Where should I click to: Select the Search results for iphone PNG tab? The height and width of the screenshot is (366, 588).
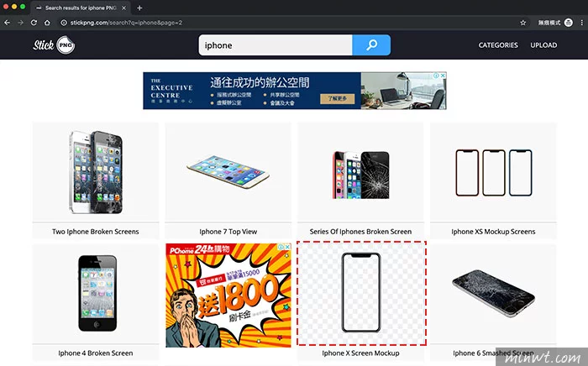tap(81, 8)
